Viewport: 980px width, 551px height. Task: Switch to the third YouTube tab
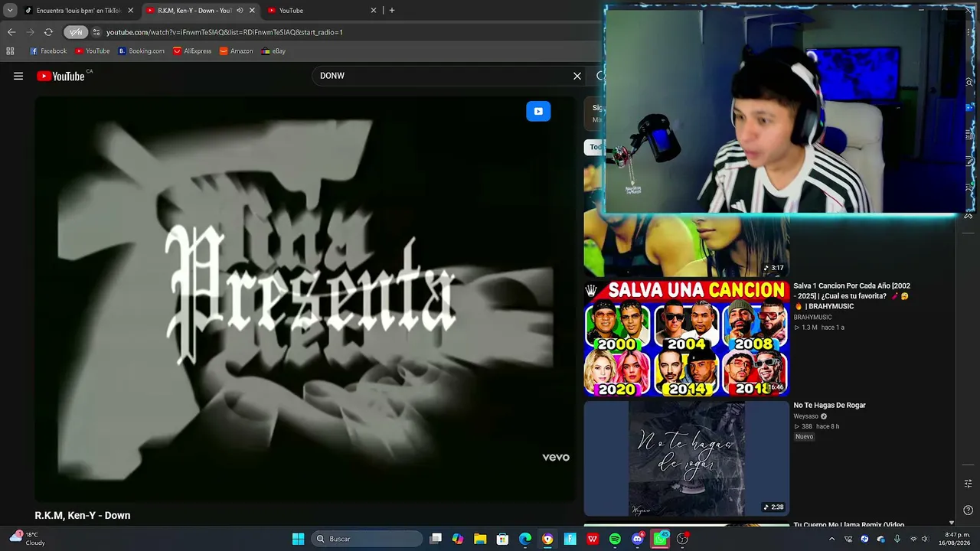point(322,11)
